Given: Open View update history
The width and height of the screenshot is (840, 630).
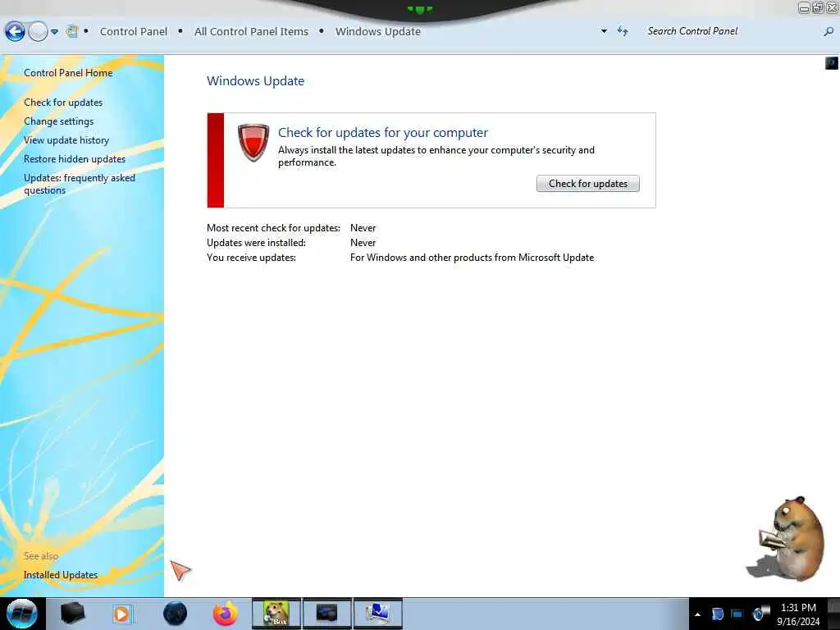Looking at the screenshot, I should click(66, 140).
